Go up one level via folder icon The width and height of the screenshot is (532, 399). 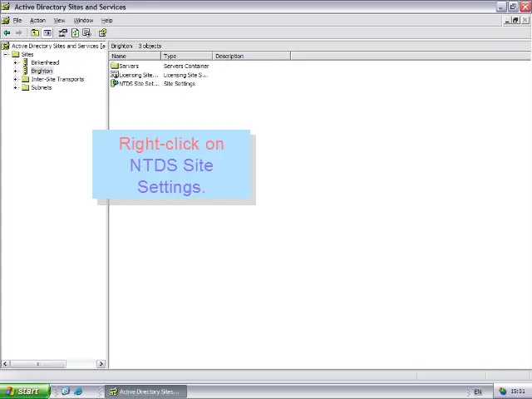point(35,33)
